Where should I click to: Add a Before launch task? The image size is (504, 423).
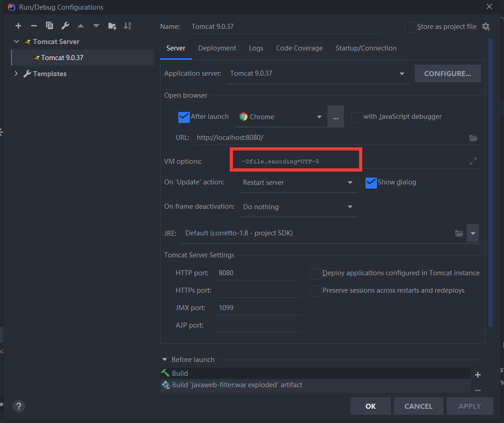coord(478,375)
